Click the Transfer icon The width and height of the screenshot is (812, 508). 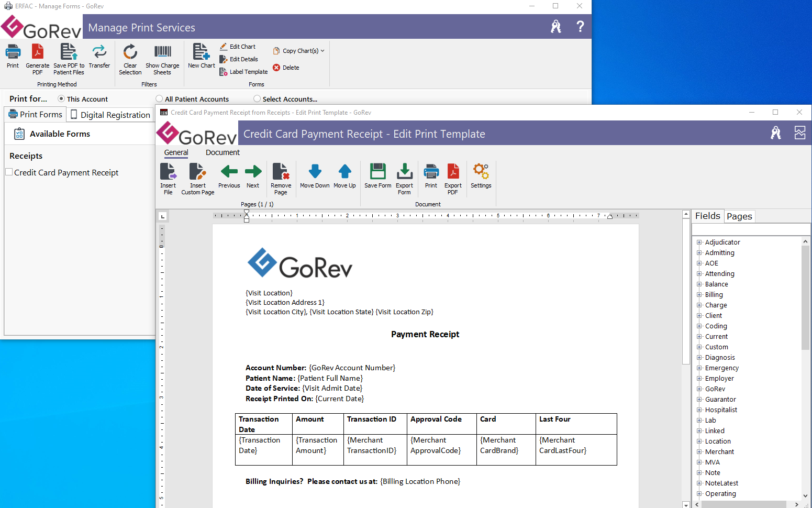click(x=99, y=57)
